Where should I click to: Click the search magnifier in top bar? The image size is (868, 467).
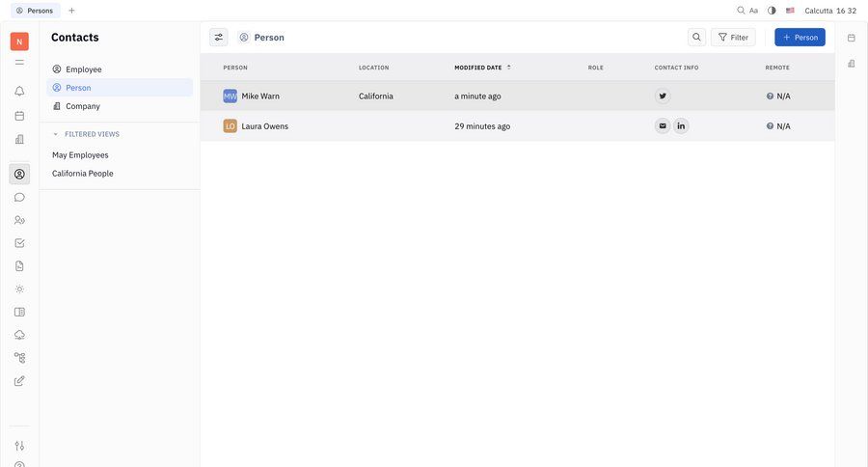(741, 11)
